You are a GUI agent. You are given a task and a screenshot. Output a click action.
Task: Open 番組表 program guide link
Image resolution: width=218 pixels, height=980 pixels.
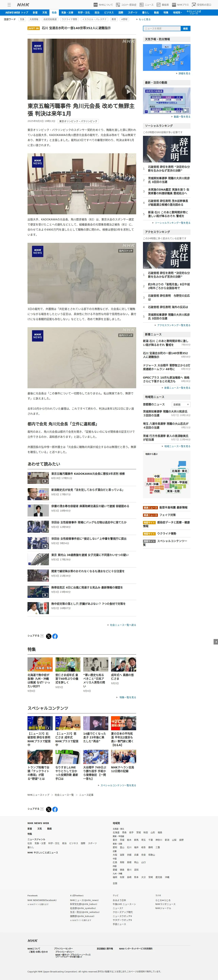point(163,5)
